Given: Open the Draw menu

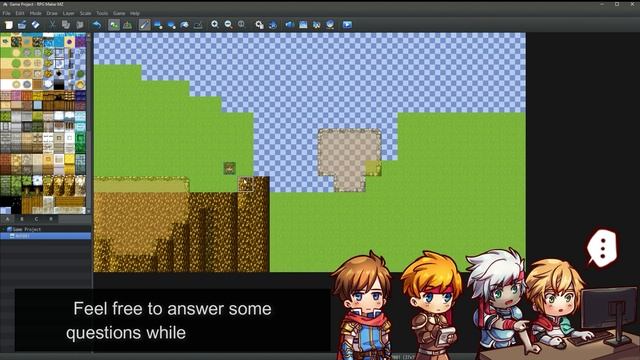Looking at the screenshot, I should point(52,13).
